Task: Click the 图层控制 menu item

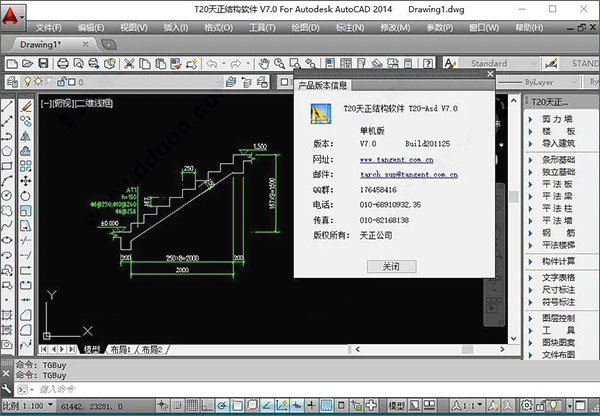Action: click(x=558, y=318)
